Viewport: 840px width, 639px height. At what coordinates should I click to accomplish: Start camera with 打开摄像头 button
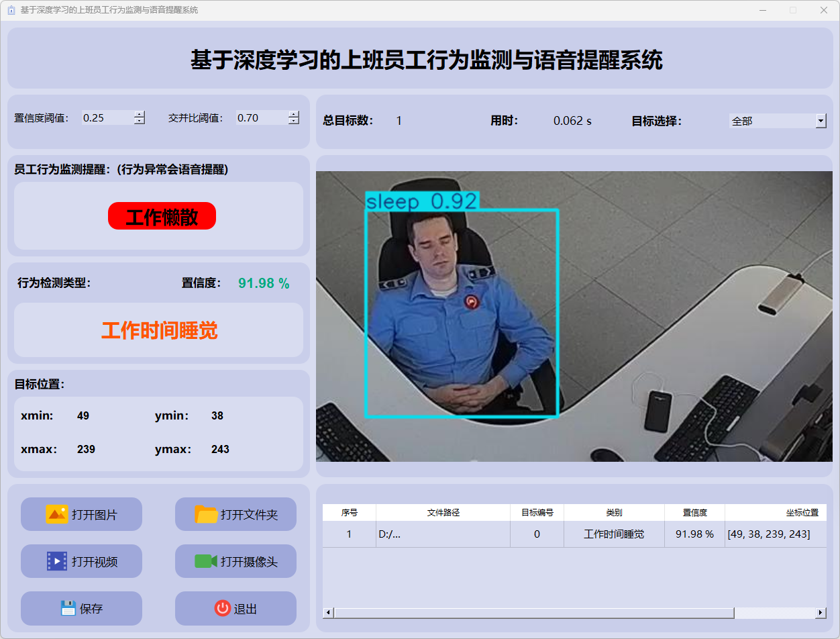point(235,561)
